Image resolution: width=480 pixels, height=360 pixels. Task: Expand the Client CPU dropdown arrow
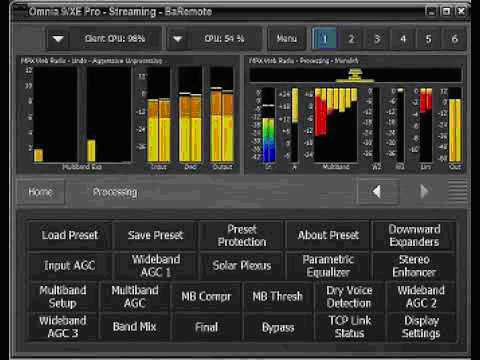pyautogui.click(x=58, y=39)
